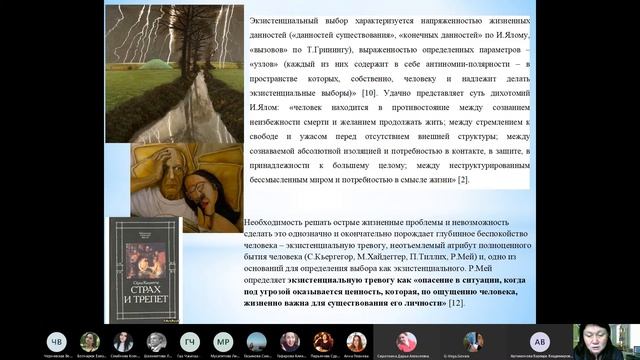Select the colorful avatar left of АВ
Viewport: 640px width, 360px height.
[x=473, y=342]
